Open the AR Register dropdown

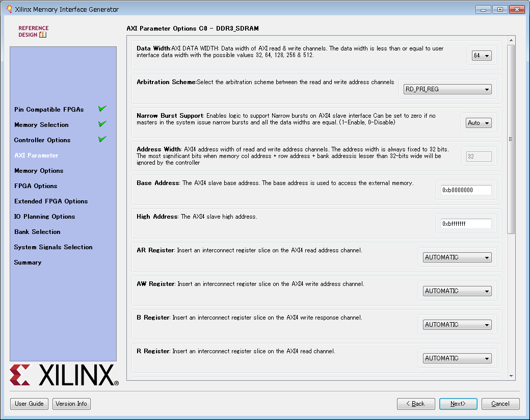(457, 257)
